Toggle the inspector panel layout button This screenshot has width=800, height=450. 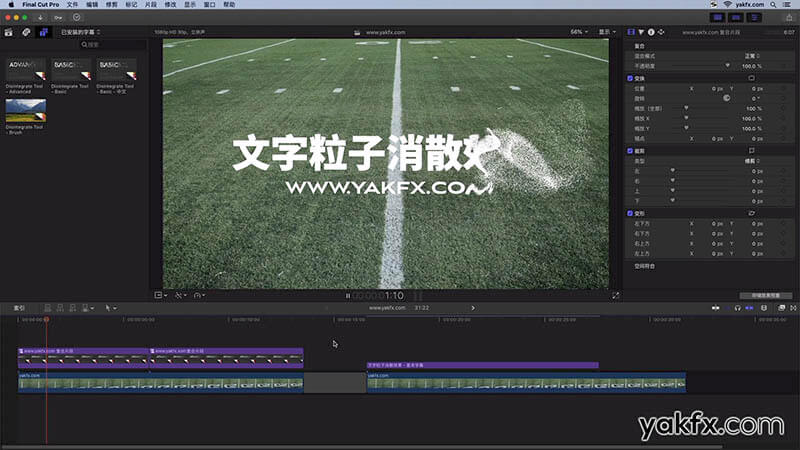click(x=754, y=17)
